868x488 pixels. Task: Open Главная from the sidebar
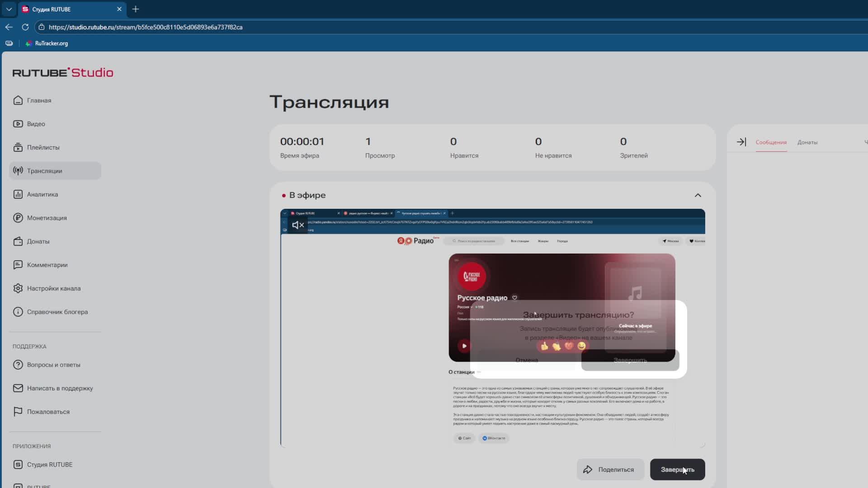(39, 100)
